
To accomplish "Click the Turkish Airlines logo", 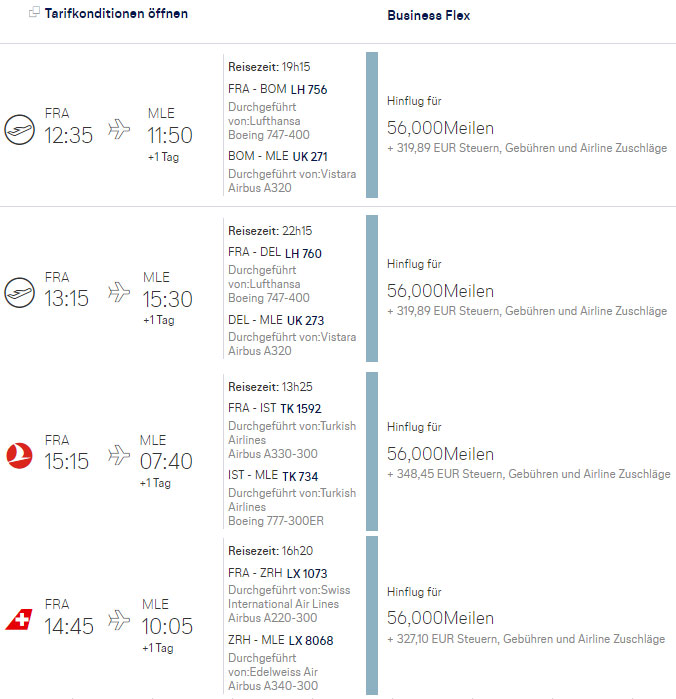I will tap(19, 456).
